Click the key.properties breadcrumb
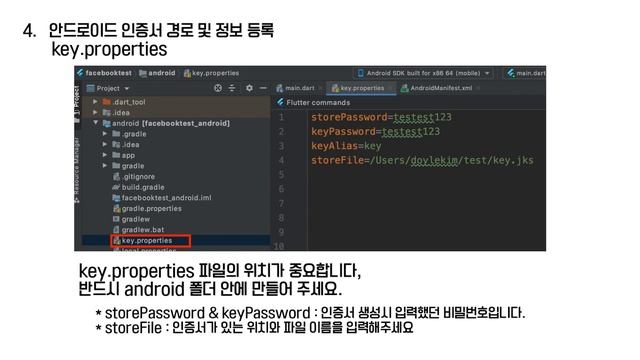 [211, 73]
